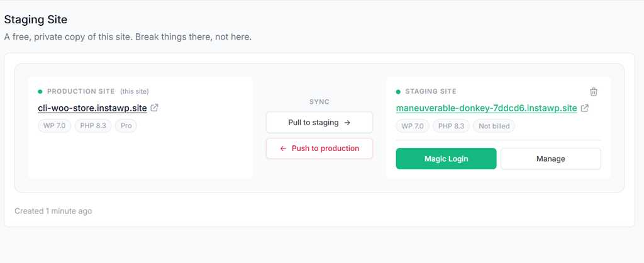Click Pull to staging button
644x263 pixels.
319,123
